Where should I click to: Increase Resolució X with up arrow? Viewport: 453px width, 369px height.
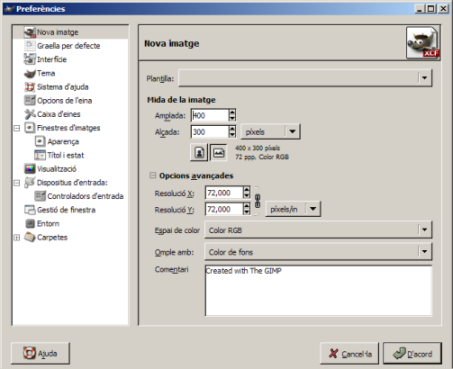tap(246, 189)
